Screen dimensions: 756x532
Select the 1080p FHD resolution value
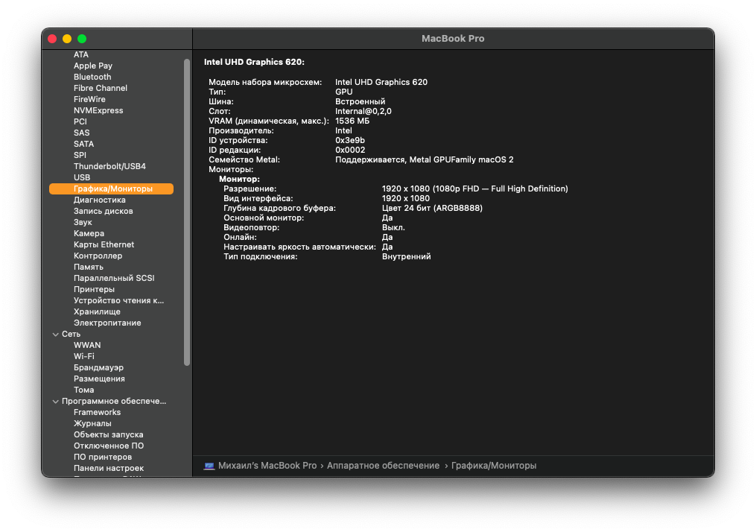pos(475,189)
